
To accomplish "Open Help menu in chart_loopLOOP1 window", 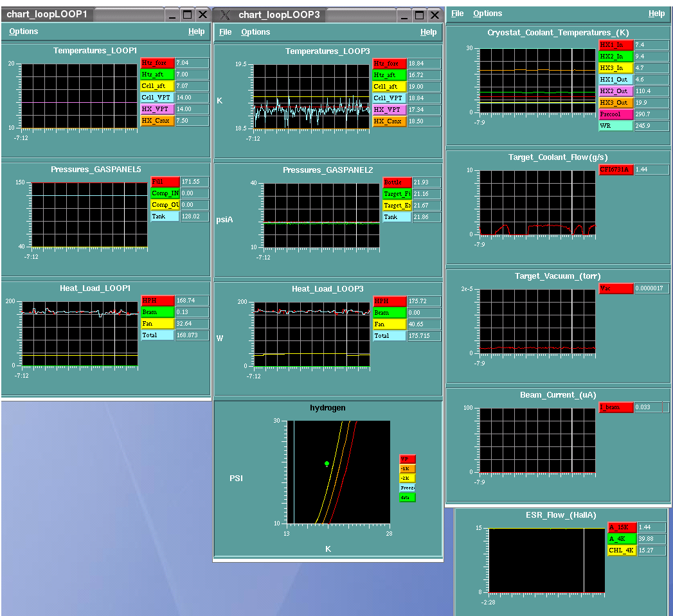I will pyautogui.click(x=196, y=31).
